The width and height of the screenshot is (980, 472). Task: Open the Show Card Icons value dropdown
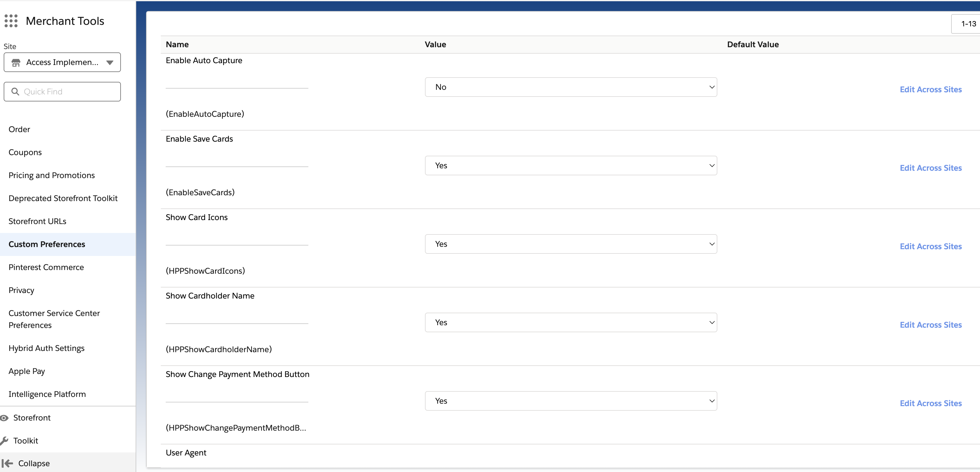point(571,244)
